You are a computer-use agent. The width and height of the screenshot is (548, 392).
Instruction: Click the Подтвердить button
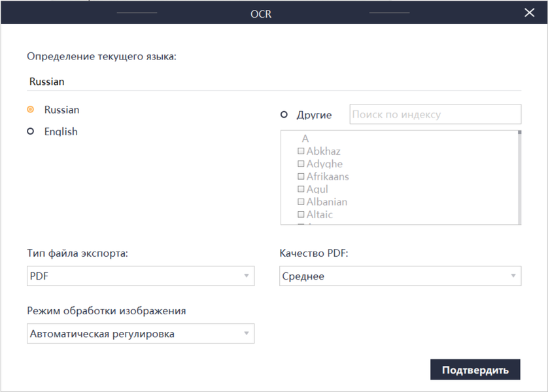tap(475, 370)
